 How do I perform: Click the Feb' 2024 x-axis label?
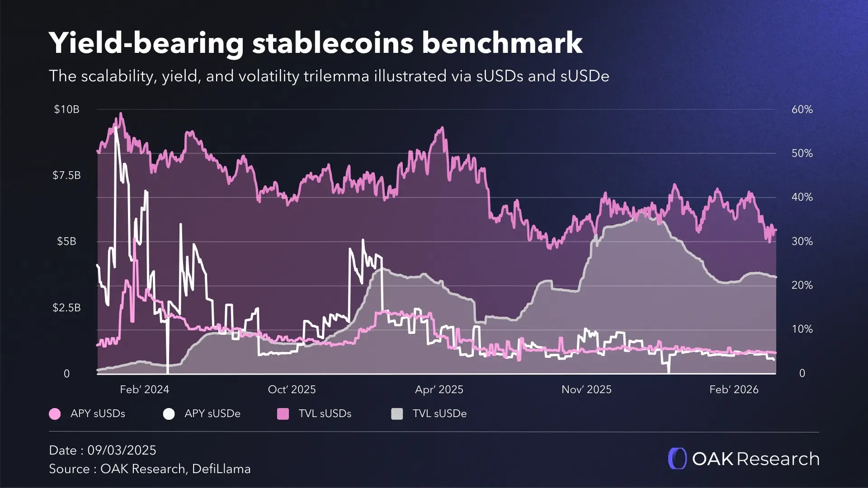[x=144, y=389]
